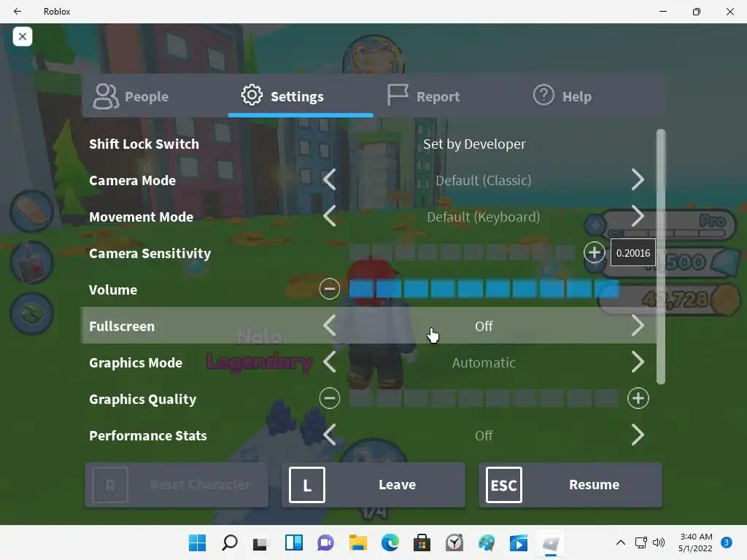
Task: Open the Paint app on taskbar
Action: pyautogui.click(x=487, y=542)
